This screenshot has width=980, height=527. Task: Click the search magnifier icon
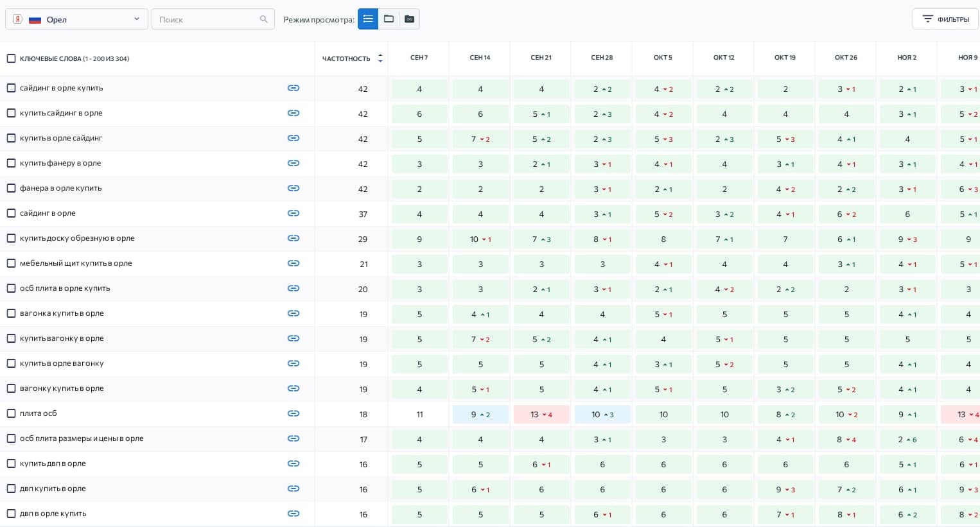point(263,19)
